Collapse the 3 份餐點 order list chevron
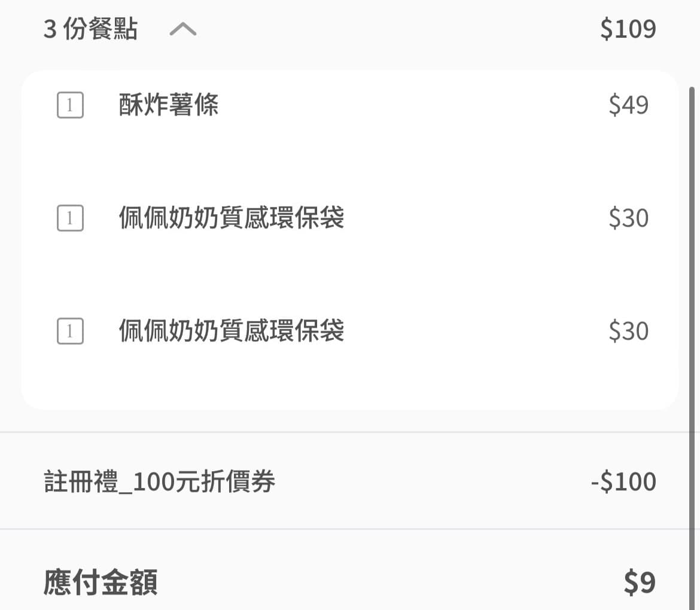700x610 pixels. point(183,29)
